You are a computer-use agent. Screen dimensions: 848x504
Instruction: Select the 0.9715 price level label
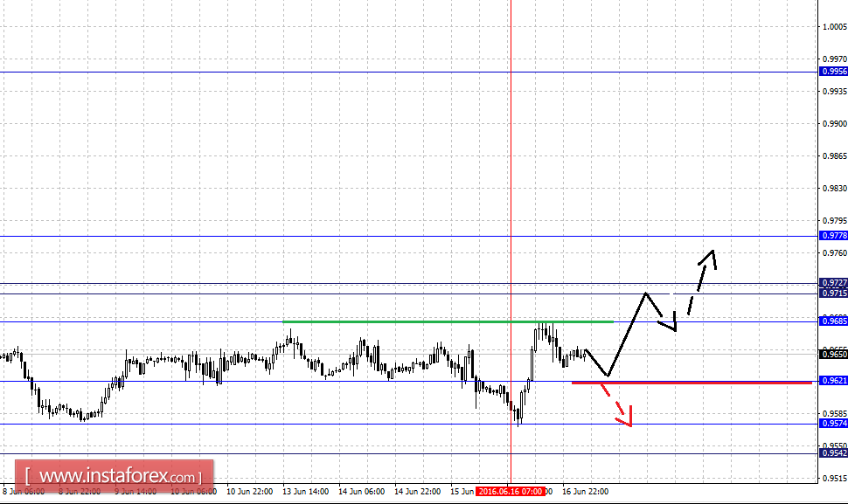point(833,293)
